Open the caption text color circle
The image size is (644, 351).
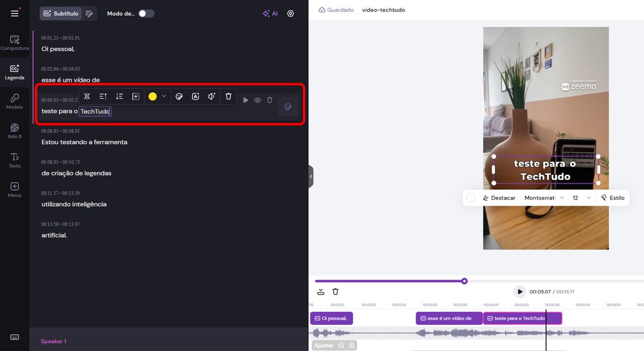[471, 198]
